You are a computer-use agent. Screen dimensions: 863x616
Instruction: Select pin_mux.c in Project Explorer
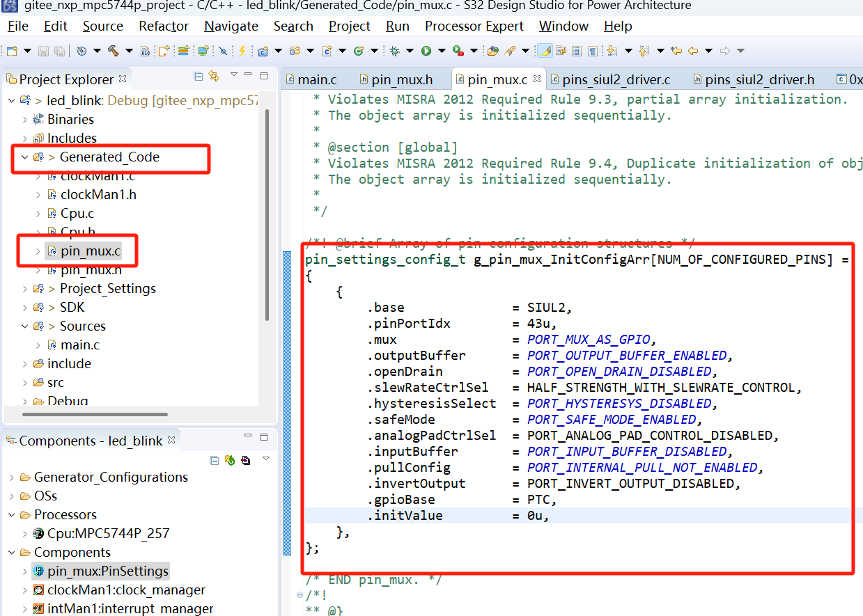[83, 251]
